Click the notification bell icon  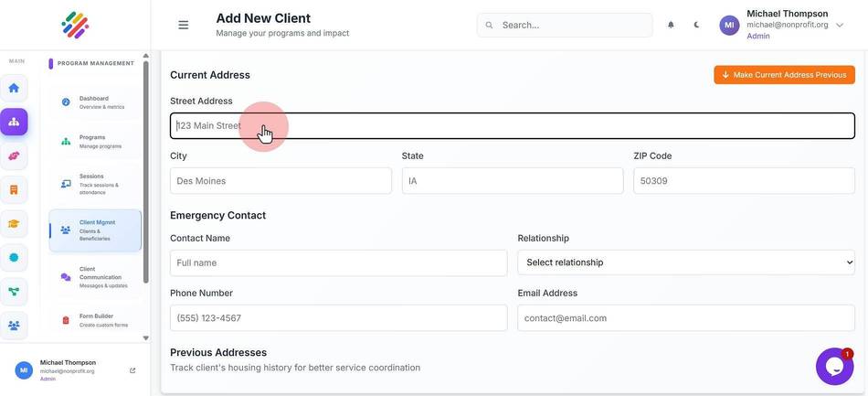point(671,25)
